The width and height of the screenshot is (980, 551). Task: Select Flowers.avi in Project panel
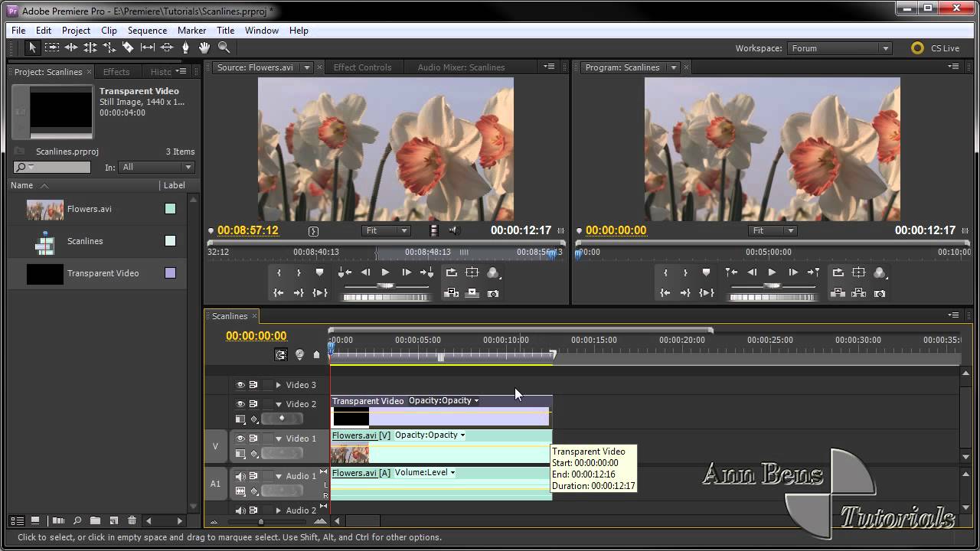(90, 209)
